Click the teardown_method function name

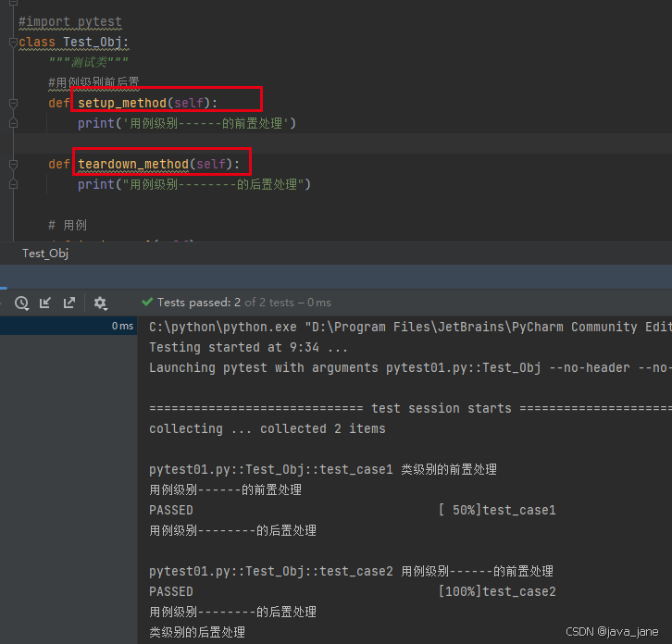point(133,164)
